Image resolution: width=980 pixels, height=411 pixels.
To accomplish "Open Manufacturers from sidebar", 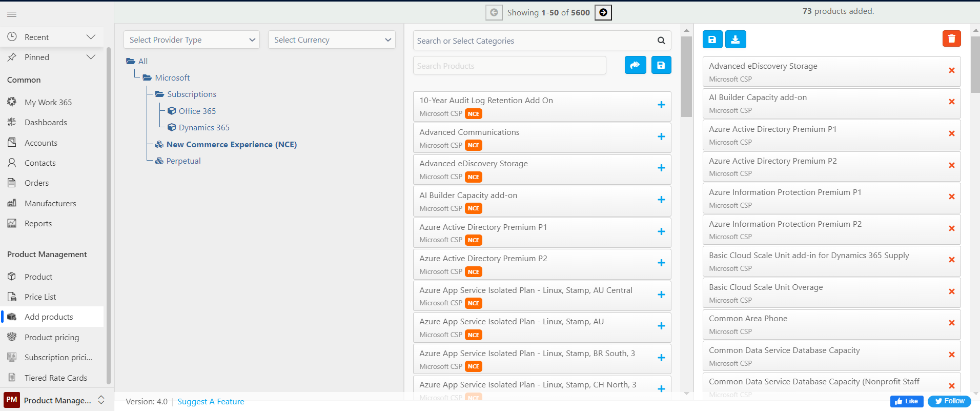I will [50, 203].
